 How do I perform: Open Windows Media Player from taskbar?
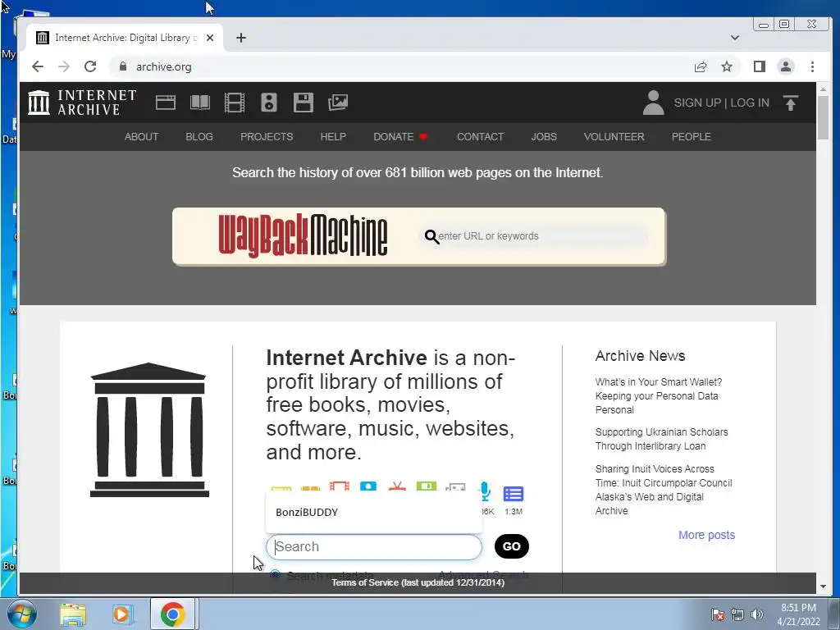122,614
